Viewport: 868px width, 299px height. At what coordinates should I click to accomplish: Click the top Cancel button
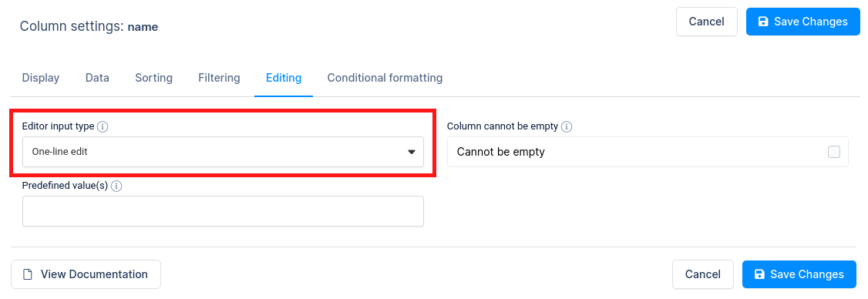(706, 22)
